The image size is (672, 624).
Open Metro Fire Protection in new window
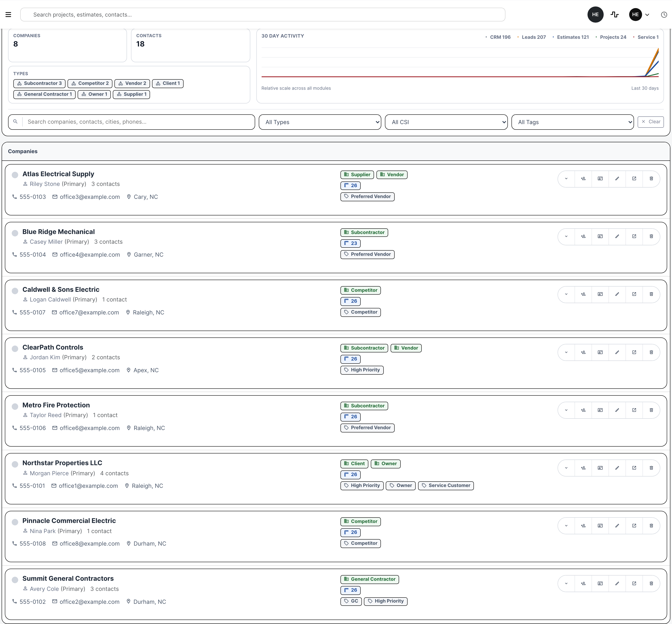coord(634,410)
